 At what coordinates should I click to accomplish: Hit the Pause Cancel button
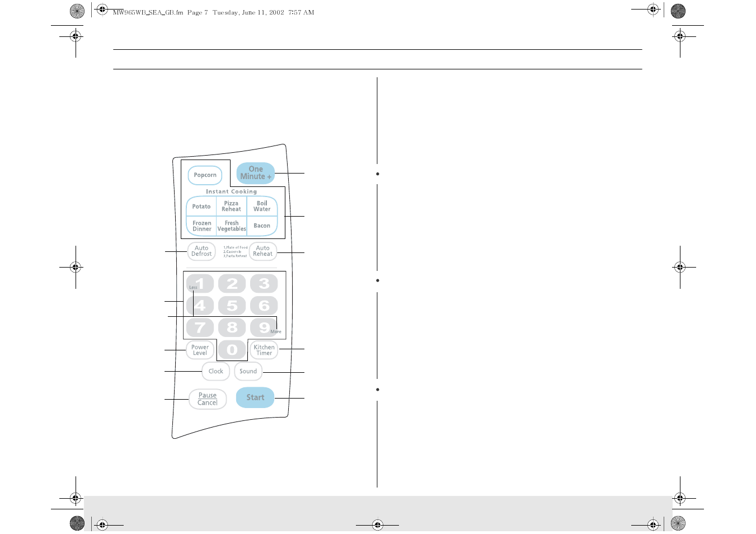point(208,399)
